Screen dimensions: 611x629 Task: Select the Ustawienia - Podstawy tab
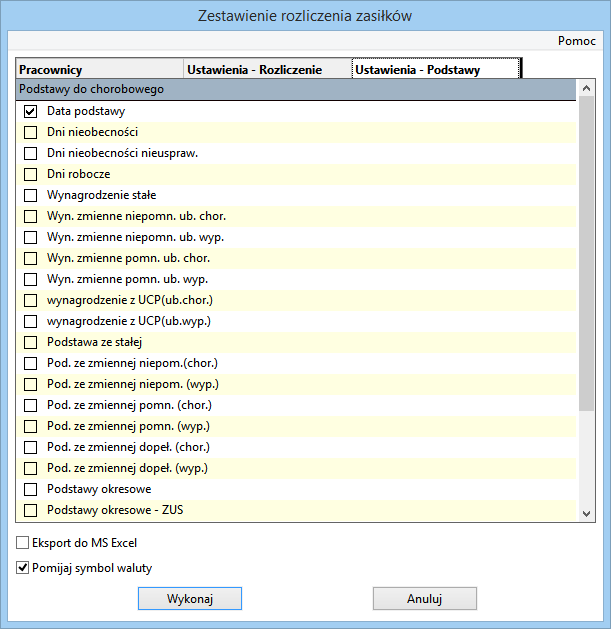click(435, 70)
